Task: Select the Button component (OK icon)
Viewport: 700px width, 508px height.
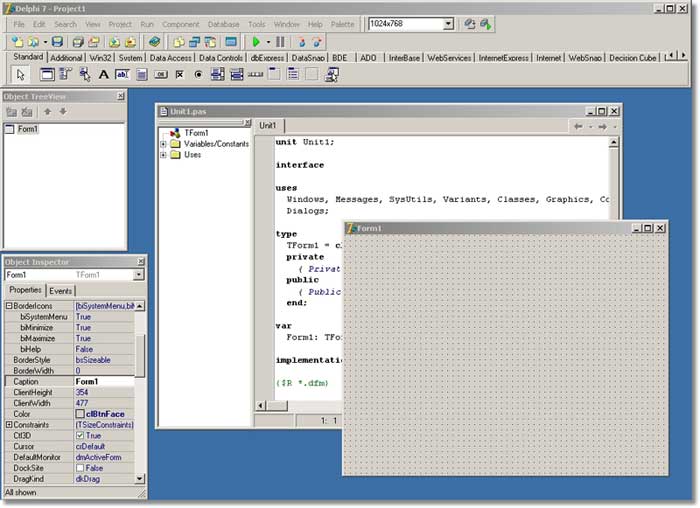Action: click(x=161, y=74)
